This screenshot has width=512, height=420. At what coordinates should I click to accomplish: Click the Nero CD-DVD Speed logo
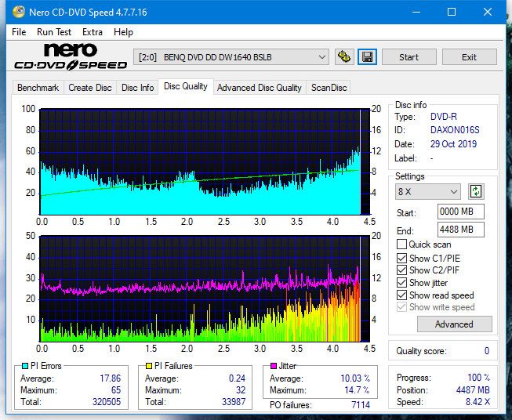click(71, 57)
